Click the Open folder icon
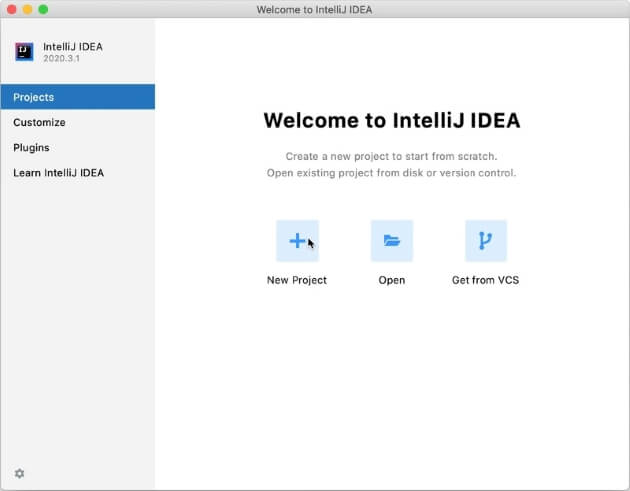The image size is (630, 491). (391, 241)
